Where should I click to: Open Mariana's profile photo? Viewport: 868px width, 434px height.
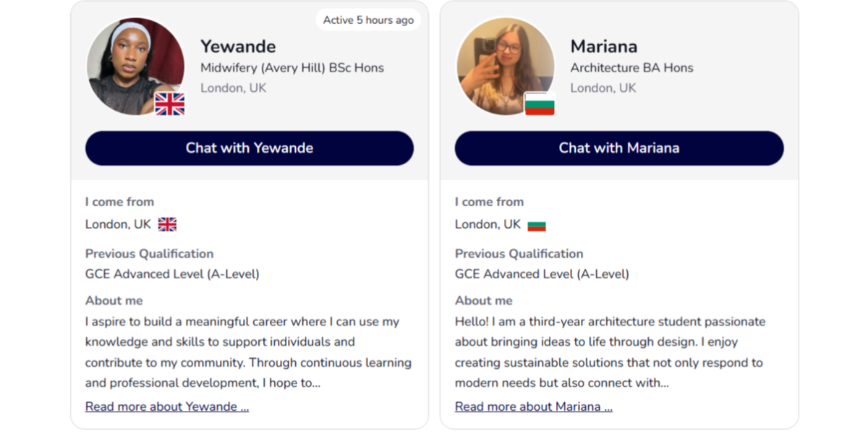point(505,67)
